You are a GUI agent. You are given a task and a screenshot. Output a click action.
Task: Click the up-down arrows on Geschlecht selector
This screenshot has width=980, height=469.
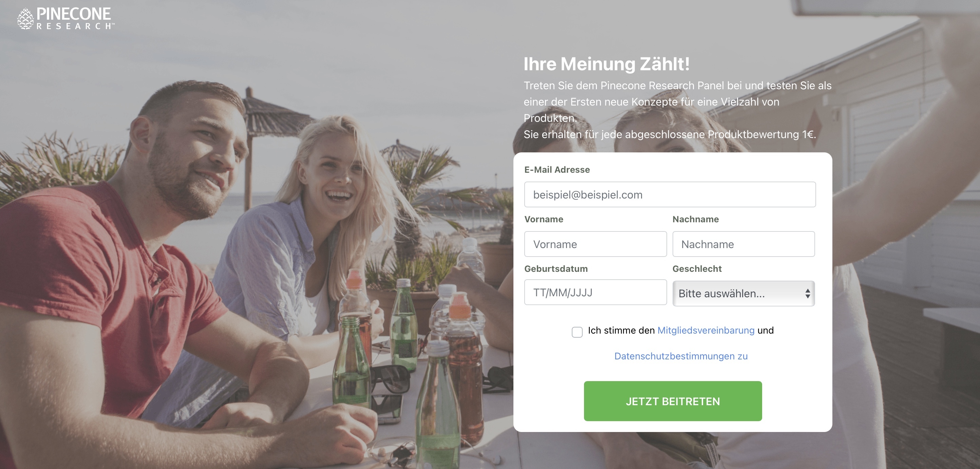click(807, 293)
